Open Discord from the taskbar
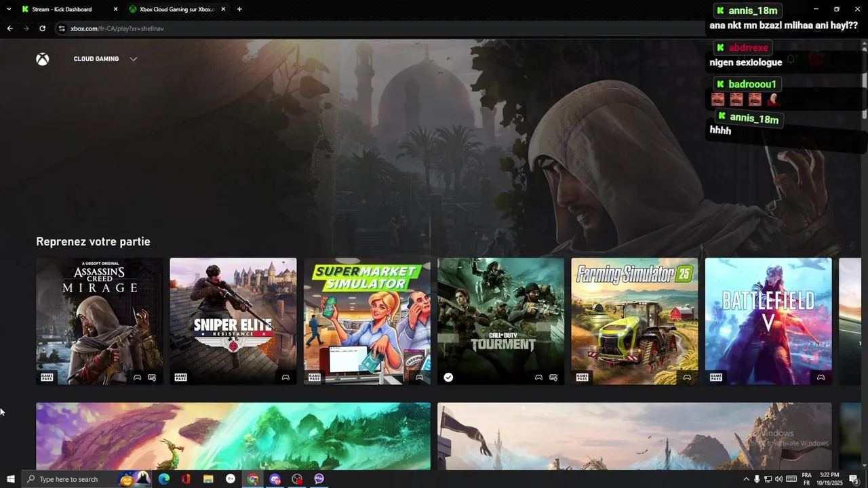Image resolution: width=868 pixels, height=488 pixels. point(275,479)
